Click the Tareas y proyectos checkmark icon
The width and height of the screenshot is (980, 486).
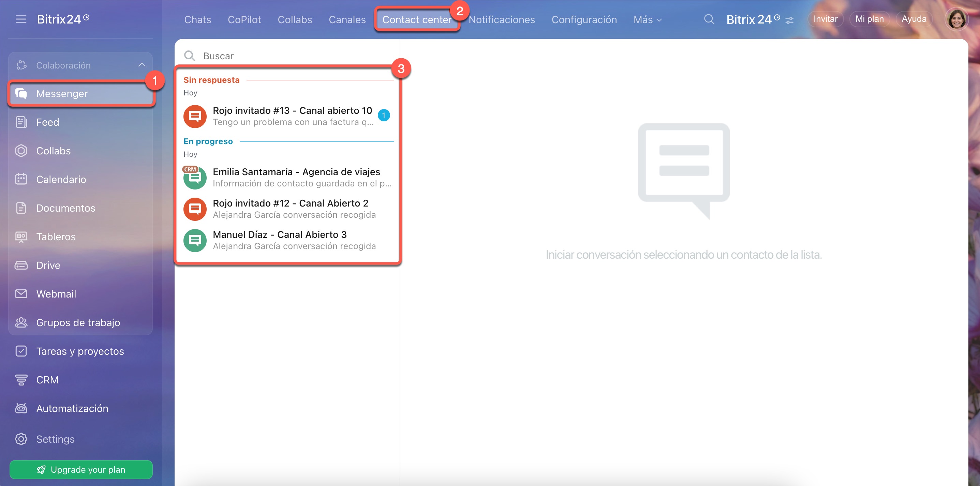click(x=21, y=351)
